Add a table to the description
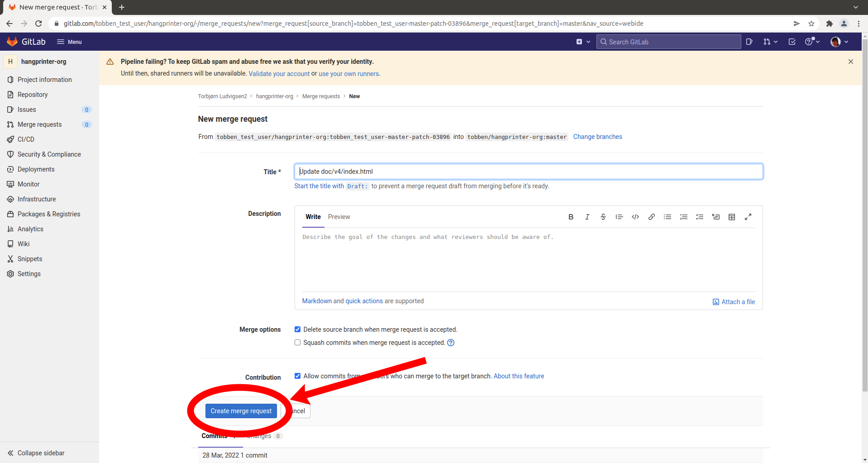The width and height of the screenshot is (868, 463). tap(732, 217)
